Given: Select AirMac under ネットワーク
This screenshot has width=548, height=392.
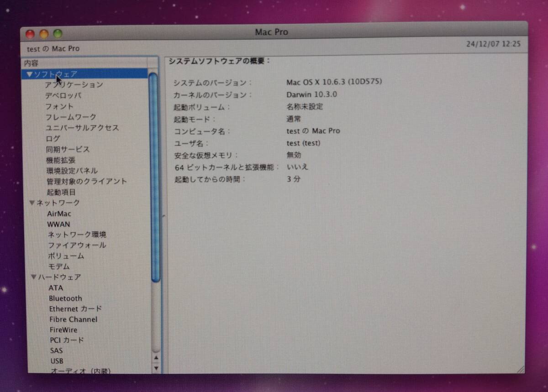Looking at the screenshot, I should [x=59, y=214].
